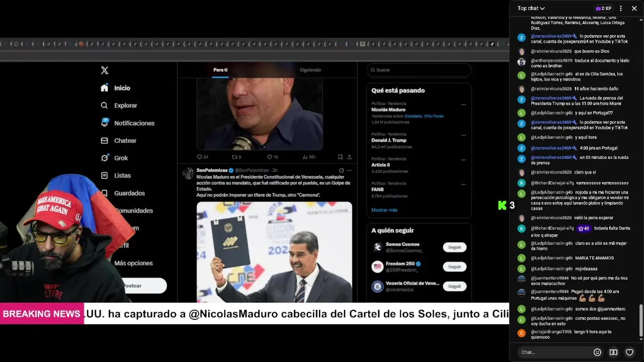
Task: Repost icon showing 9 on top post
Action: point(234,157)
